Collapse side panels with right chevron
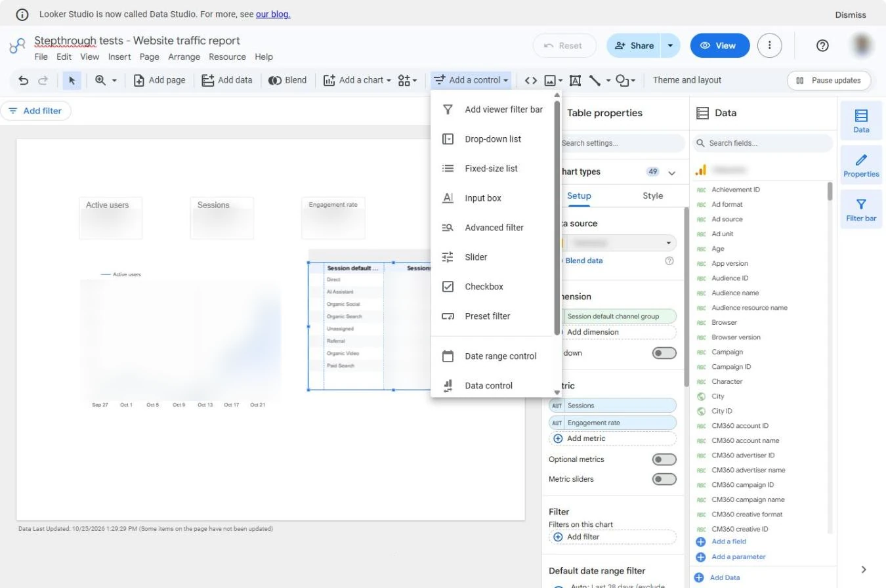The width and height of the screenshot is (886, 588). (864, 570)
